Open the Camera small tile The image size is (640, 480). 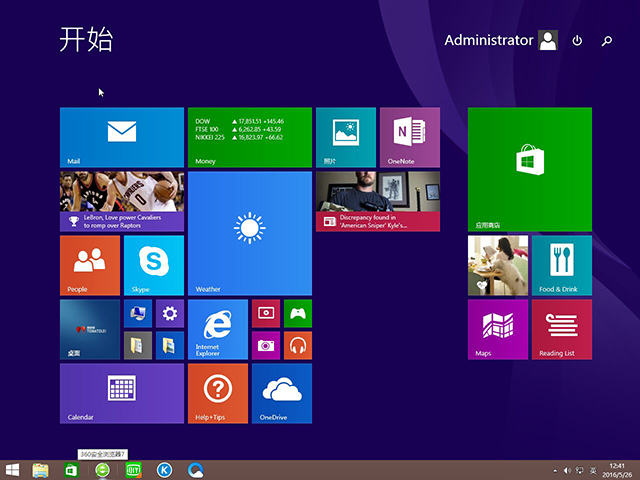coord(266,345)
